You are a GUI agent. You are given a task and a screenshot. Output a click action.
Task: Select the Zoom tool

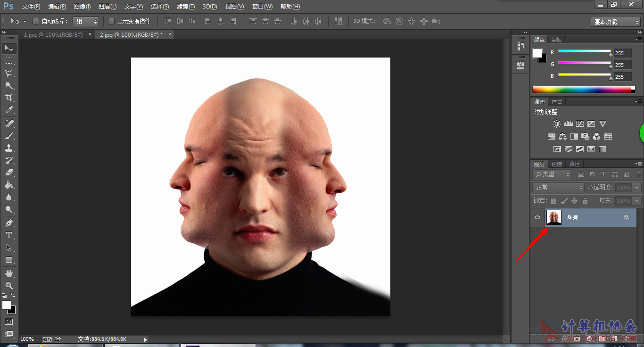coord(9,285)
